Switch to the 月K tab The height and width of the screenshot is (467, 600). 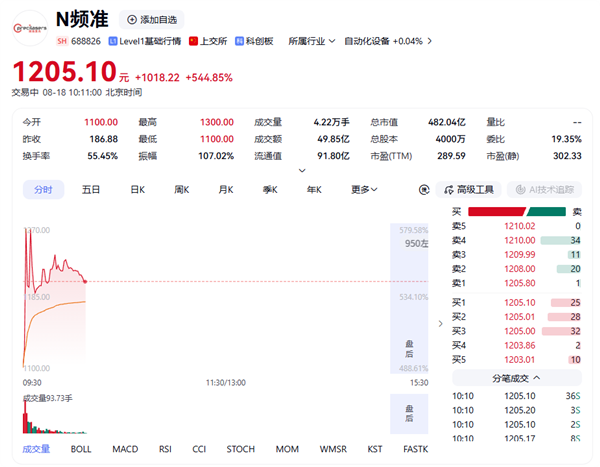[x=226, y=189]
